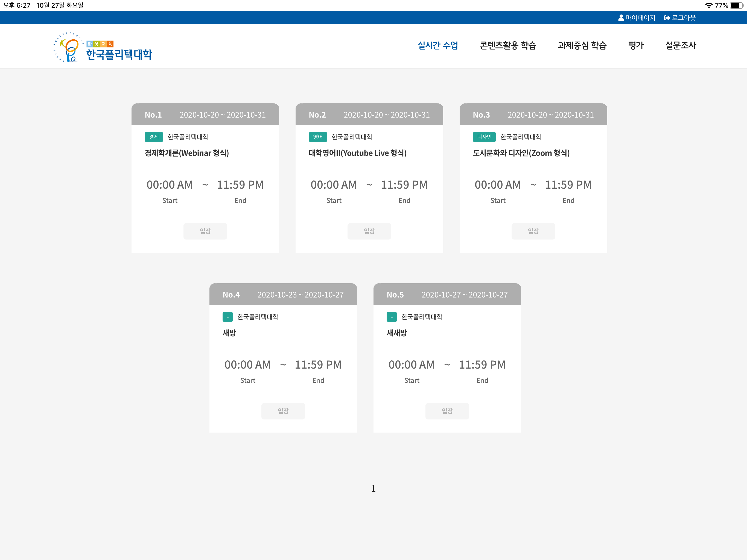Go to page 1 in pagination
Screen dimensions: 747x560
(x=373, y=488)
